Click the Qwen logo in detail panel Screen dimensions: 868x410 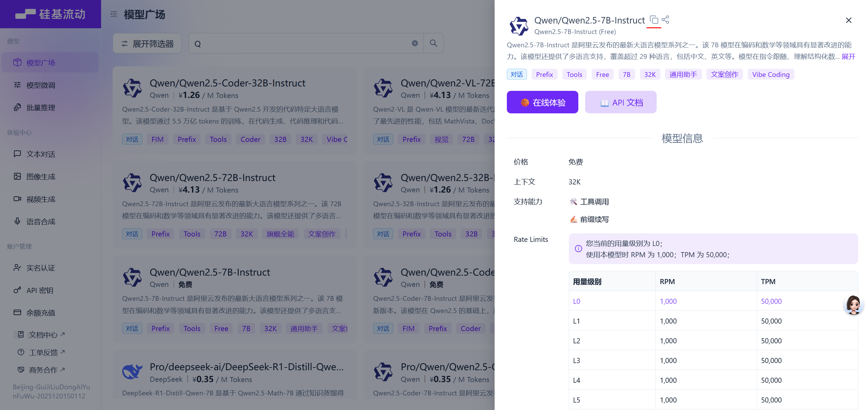[x=519, y=26]
